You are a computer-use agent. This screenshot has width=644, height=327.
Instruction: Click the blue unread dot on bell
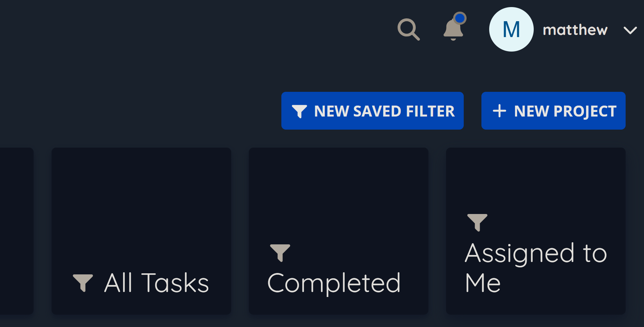(x=460, y=18)
